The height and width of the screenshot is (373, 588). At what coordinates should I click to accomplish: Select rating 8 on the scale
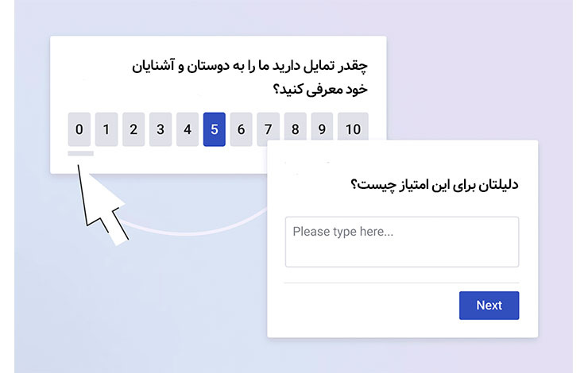(x=296, y=129)
